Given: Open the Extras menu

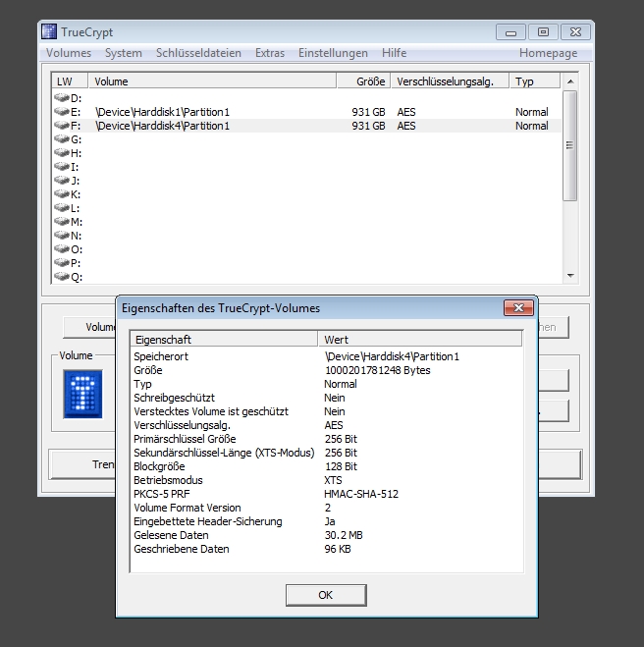Looking at the screenshot, I should 270,53.
